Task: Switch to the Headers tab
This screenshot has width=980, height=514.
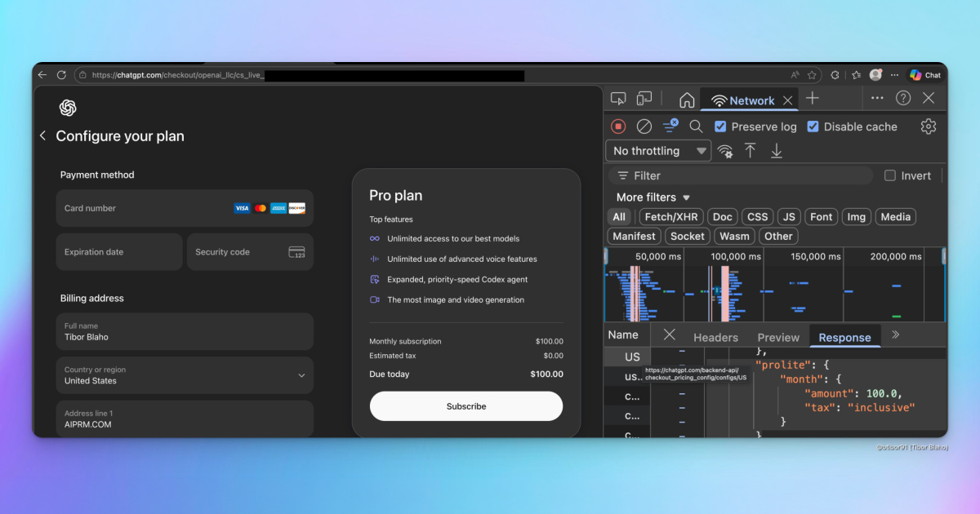Action: [x=715, y=337]
